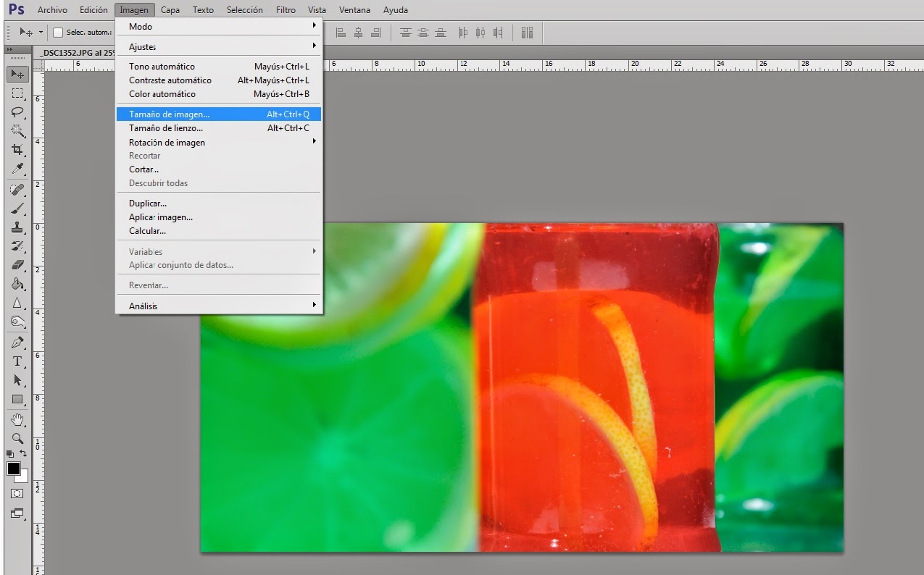The width and height of the screenshot is (924, 575).
Task: Select the Brush tool
Action: 17,209
